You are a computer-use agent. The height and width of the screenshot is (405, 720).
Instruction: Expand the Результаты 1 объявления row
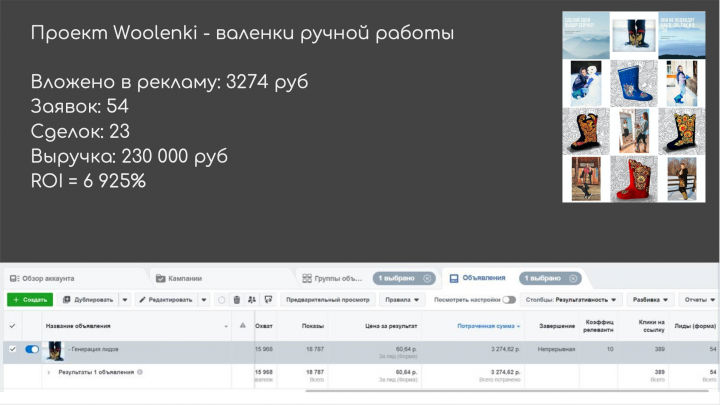pos(48,372)
